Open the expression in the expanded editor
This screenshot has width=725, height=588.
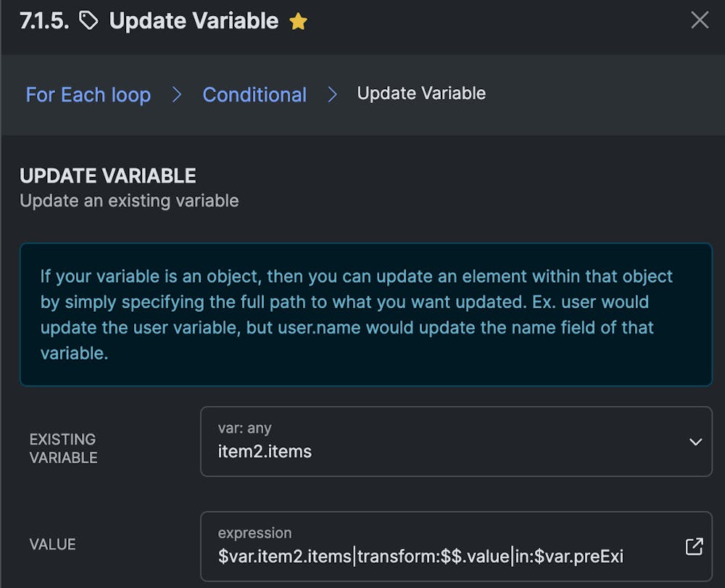[694, 547]
